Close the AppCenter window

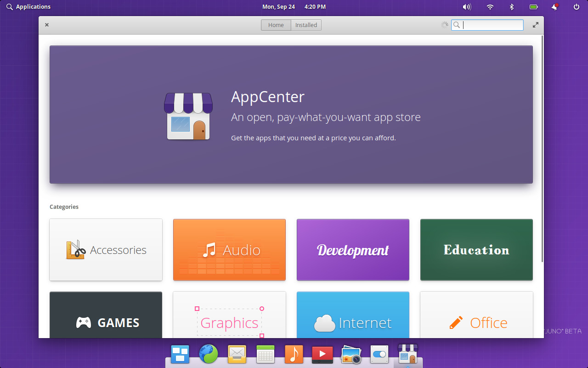(x=47, y=25)
